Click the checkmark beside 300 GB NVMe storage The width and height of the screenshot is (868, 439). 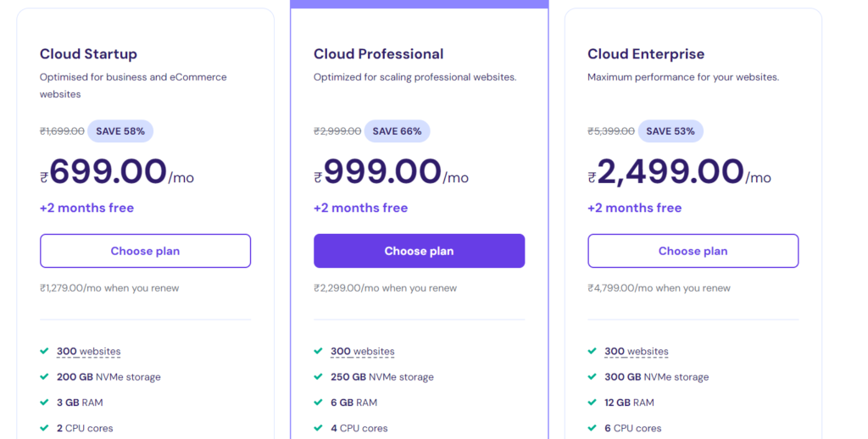coord(593,376)
